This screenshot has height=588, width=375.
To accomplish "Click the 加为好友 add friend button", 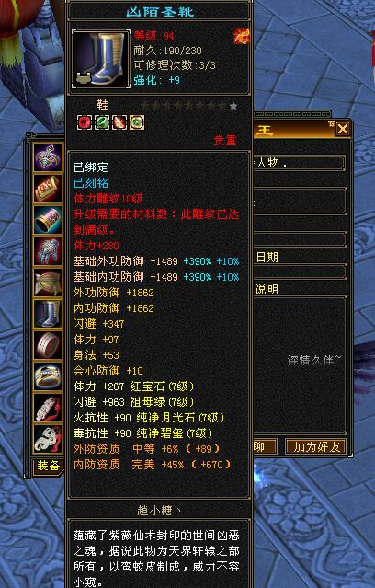I will point(317,447).
